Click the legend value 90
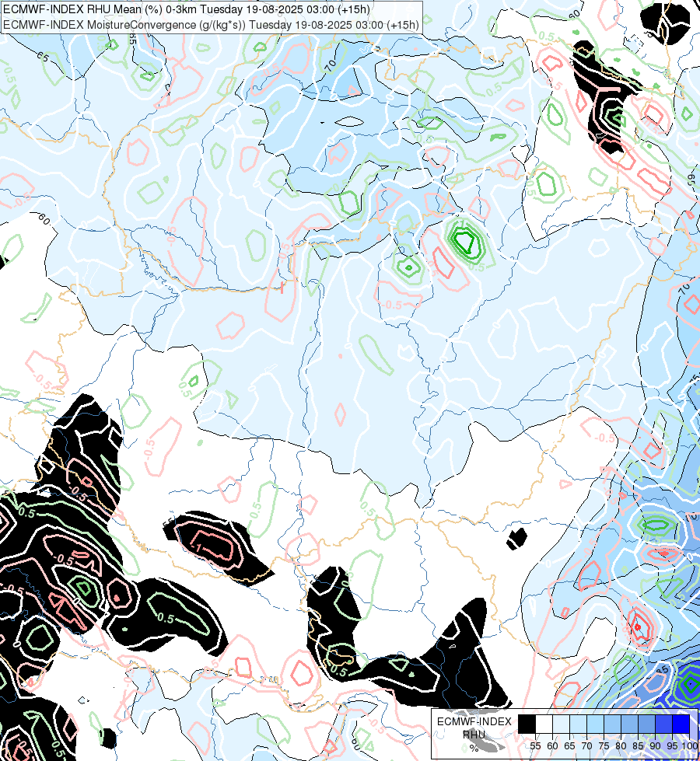The height and width of the screenshot is (761, 700). tap(655, 746)
